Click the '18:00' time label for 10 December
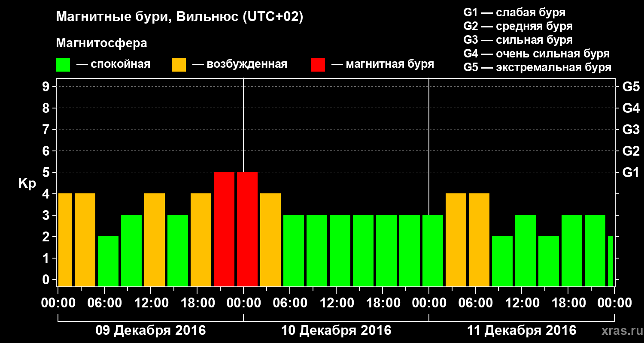 (383, 303)
